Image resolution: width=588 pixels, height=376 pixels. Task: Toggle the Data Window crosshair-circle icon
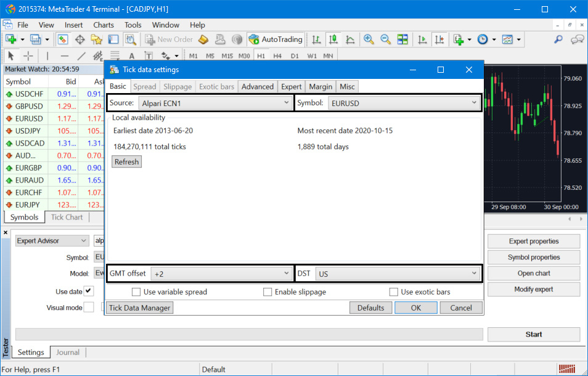[80, 39]
